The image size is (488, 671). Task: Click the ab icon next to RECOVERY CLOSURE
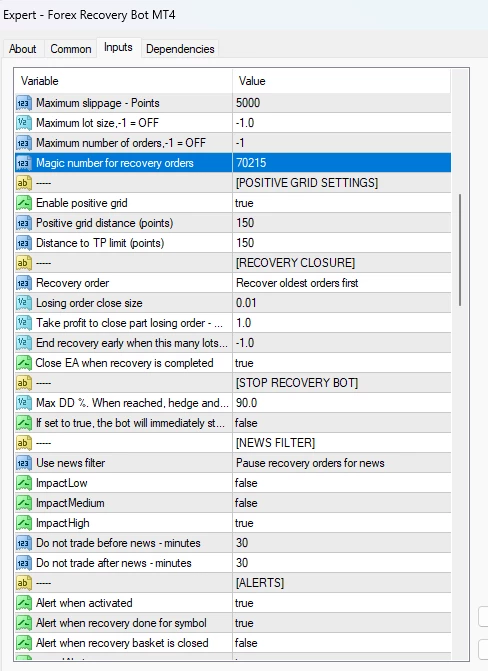tap(24, 263)
